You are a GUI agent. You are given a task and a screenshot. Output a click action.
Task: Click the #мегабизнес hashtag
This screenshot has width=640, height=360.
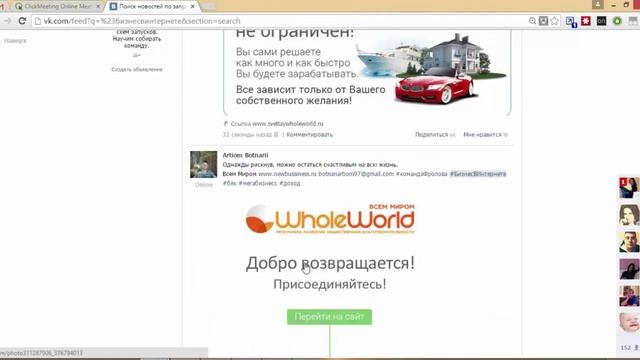258,183
